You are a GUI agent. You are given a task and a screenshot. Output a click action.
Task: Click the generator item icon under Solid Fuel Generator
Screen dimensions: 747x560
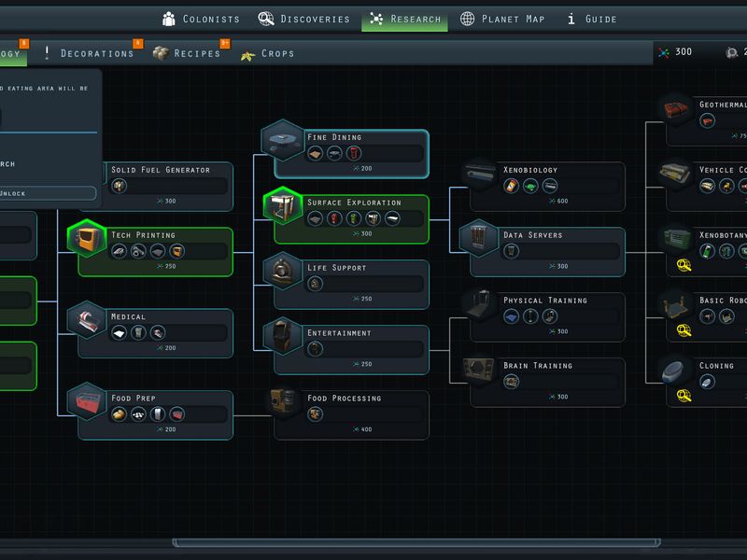120,186
